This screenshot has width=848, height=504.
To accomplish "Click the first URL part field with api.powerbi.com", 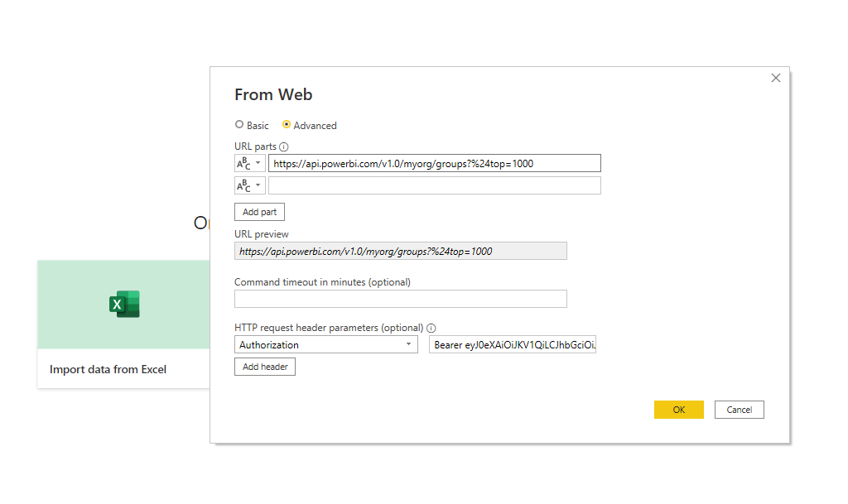I will 434,163.
